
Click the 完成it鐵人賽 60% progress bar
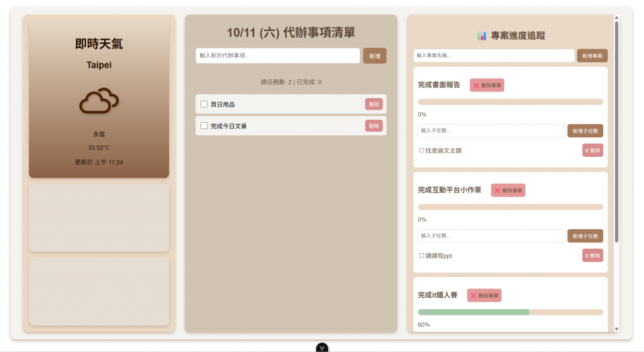pos(510,312)
